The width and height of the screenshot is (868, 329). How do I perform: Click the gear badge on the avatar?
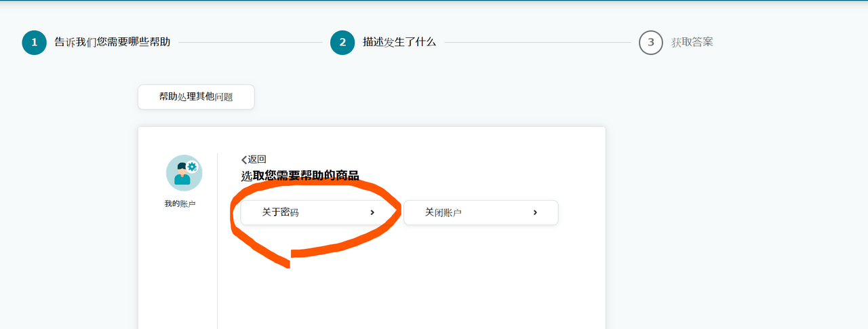click(x=192, y=166)
